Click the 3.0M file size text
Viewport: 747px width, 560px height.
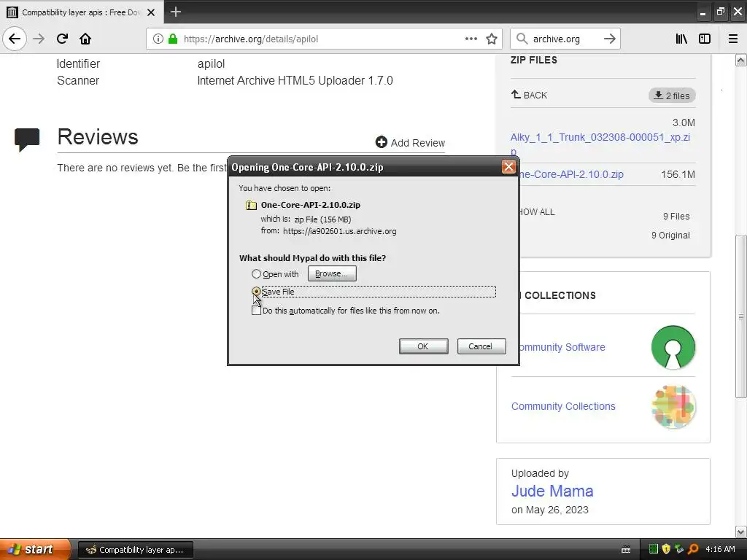click(x=684, y=122)
